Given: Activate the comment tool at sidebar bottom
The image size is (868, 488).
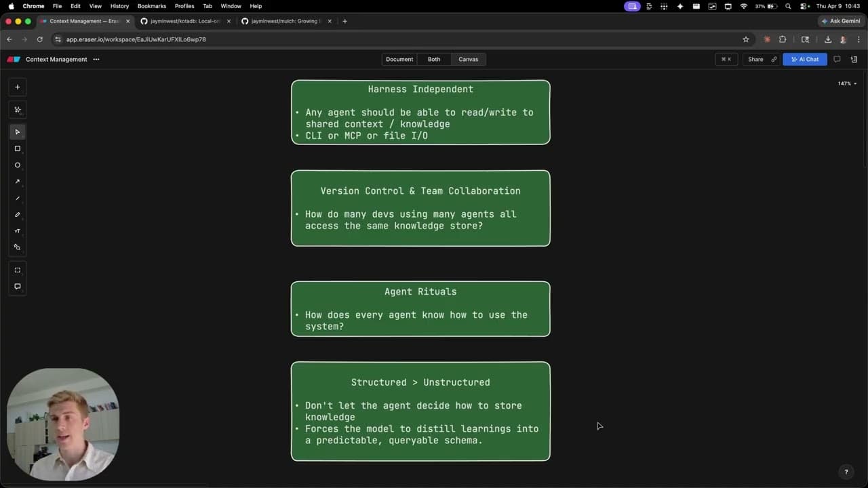Looking at the screenshot, I should 17,286.
